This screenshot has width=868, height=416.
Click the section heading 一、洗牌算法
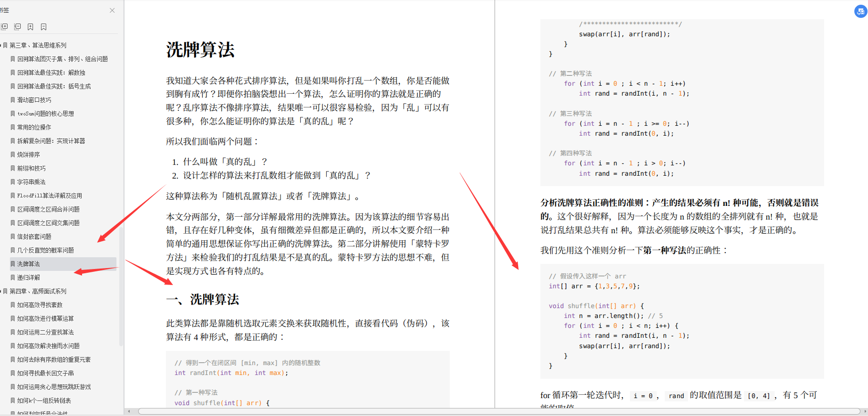pos(203,300)
